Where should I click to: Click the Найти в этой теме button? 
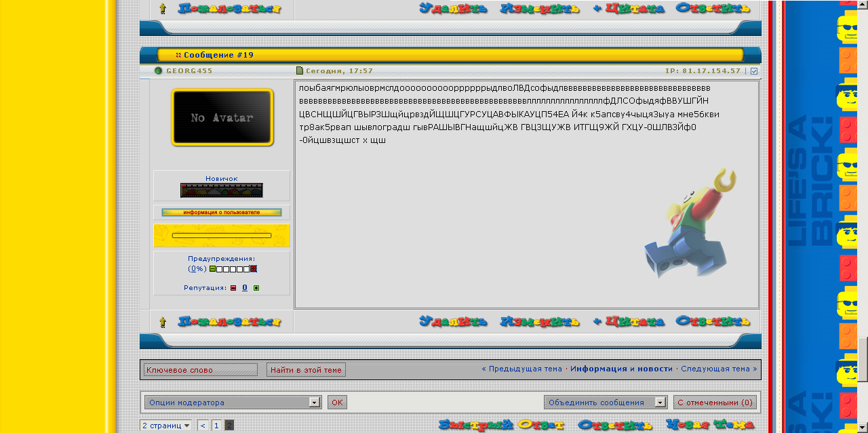point(306,370)
